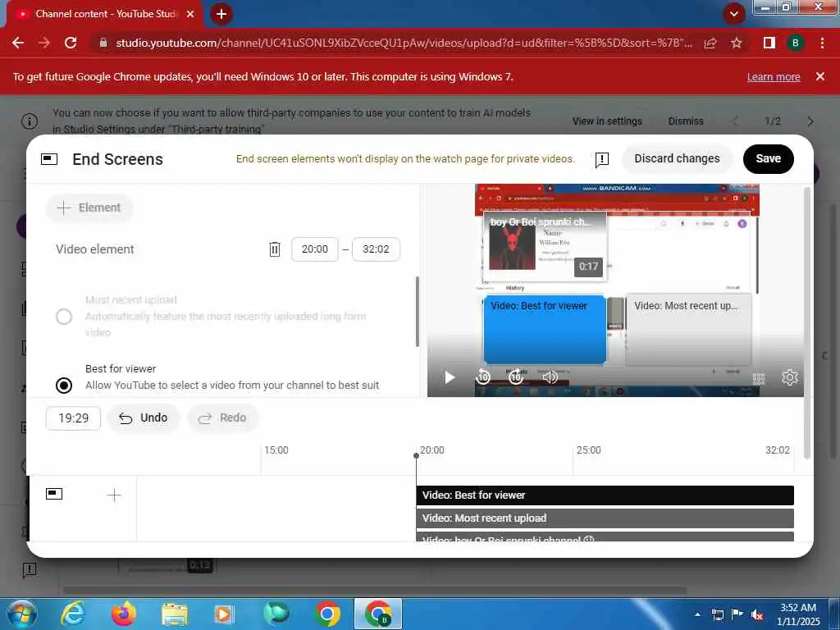Viewport: 840px width, 630px height.
Task: Click Discard changes button
Action: (x=677, y=158)
